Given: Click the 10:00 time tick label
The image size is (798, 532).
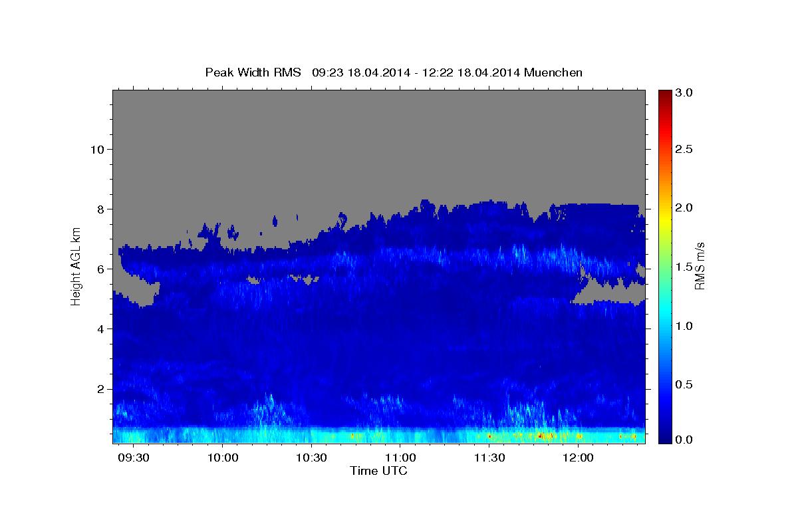Looking at the screenshot, I should click(x=223, y=458).
